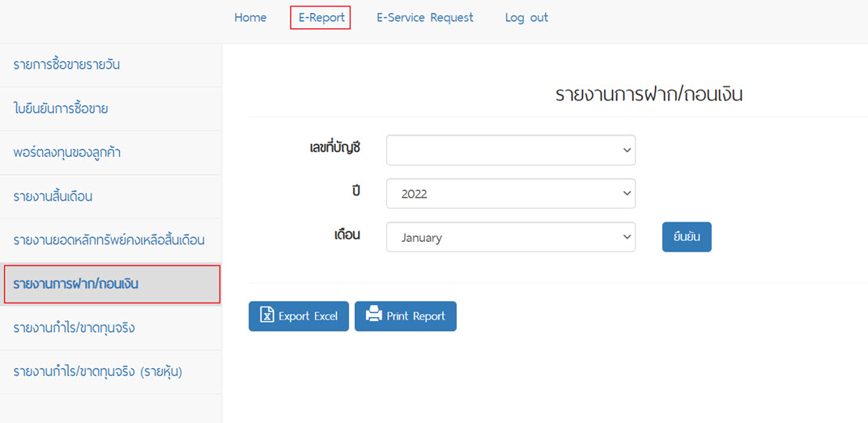The height and width of the screenshot is (423, 868).
Task: Click the Print Report button
Action: pyautogui.click(x=405, y=316)
